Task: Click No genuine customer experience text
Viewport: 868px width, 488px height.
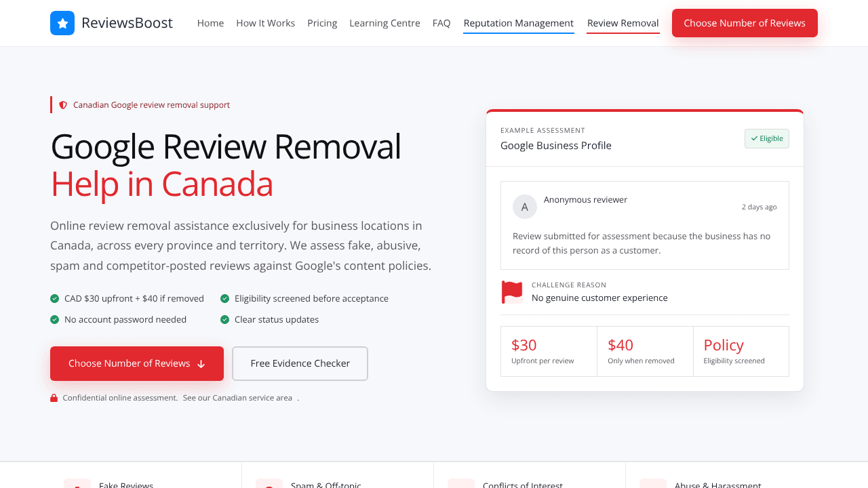Action: click(x=599, y=298)
